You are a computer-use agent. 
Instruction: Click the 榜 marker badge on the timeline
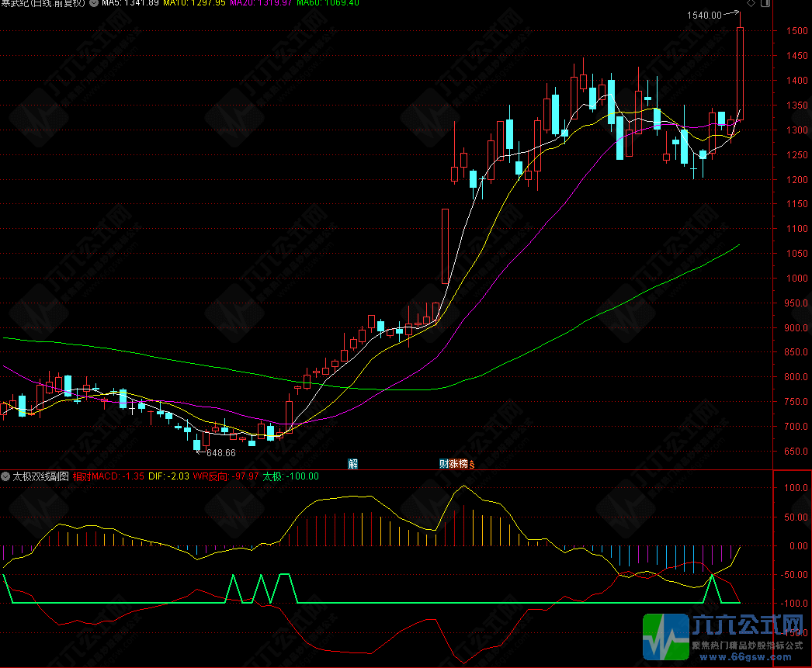[x=463, y=464]
